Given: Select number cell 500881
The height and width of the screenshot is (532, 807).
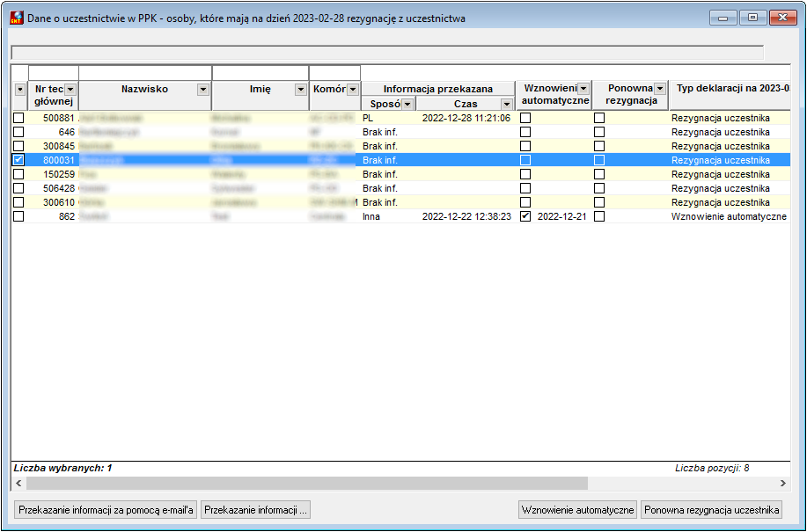Looking at the screenshot, I should click(53, 118).
